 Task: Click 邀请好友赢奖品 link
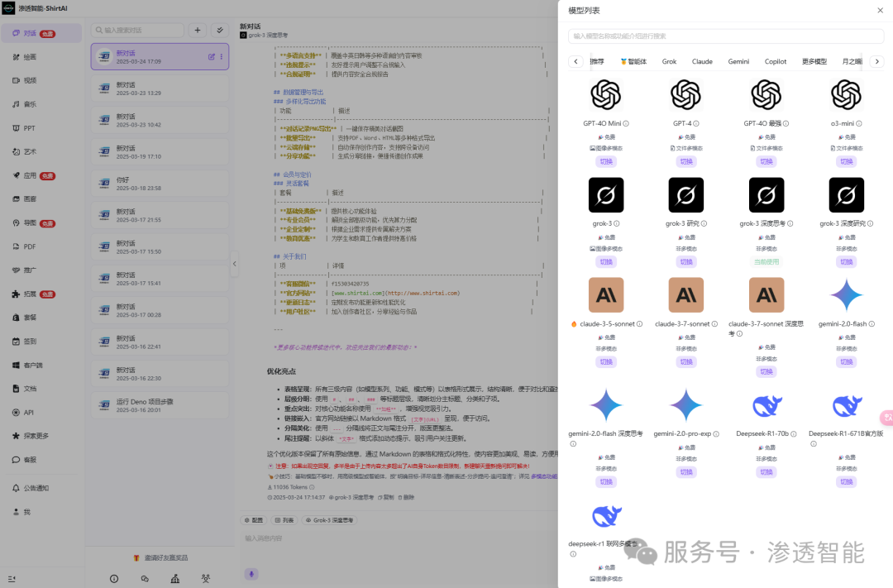click(160, 557)
